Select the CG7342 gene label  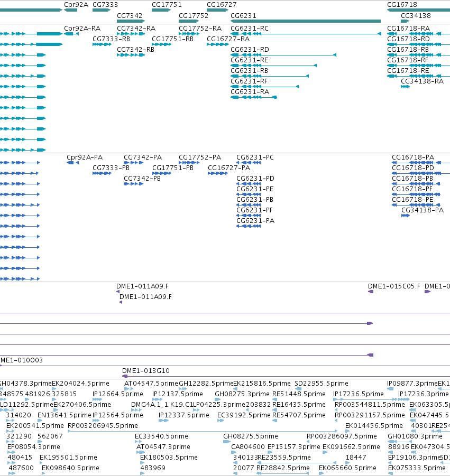coord(130,15)
